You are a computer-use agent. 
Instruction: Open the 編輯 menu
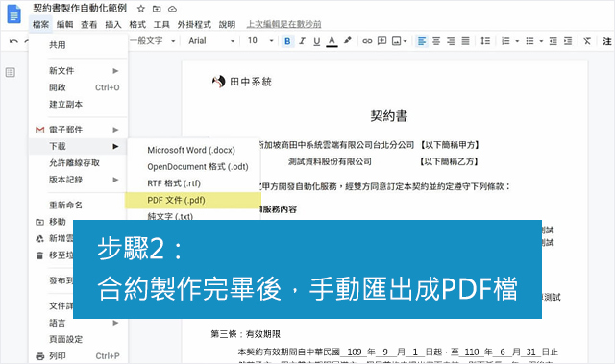(x=64, y=24)
